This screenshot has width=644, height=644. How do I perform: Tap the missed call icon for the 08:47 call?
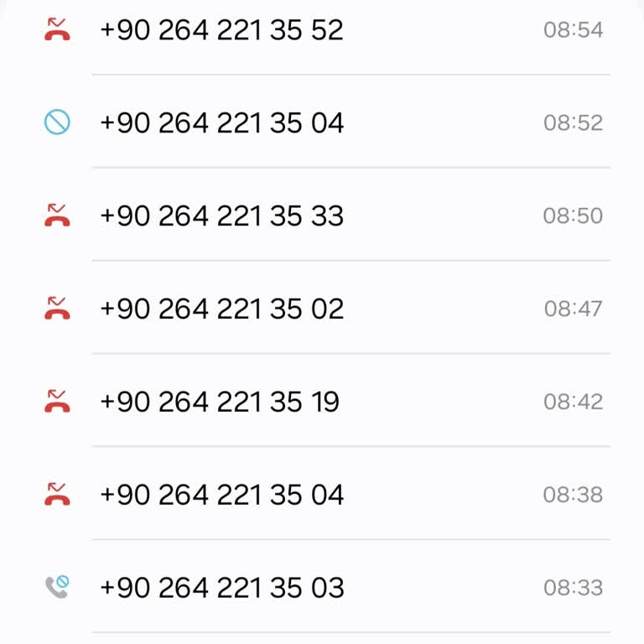click(x=57, y=309)
